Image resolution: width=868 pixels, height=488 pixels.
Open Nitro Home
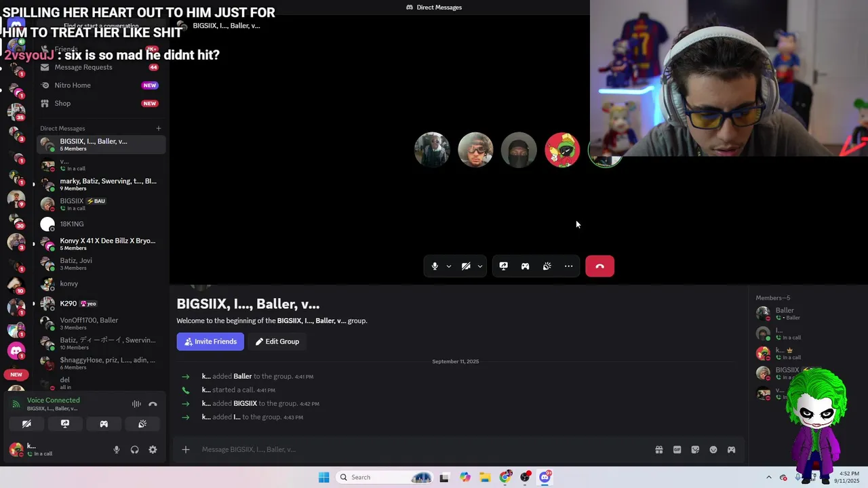pyautogui.click(x=100, y=85)
